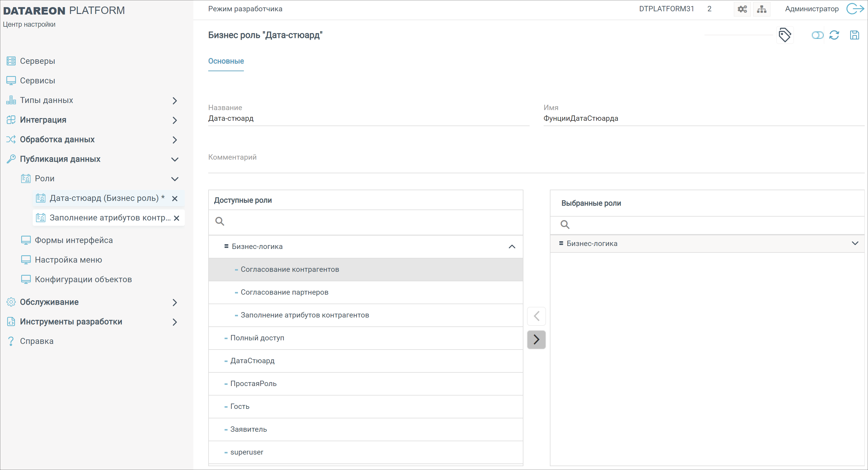Expand the Типы данных menu section
The image size is (868, 470).
click(175, 101)
